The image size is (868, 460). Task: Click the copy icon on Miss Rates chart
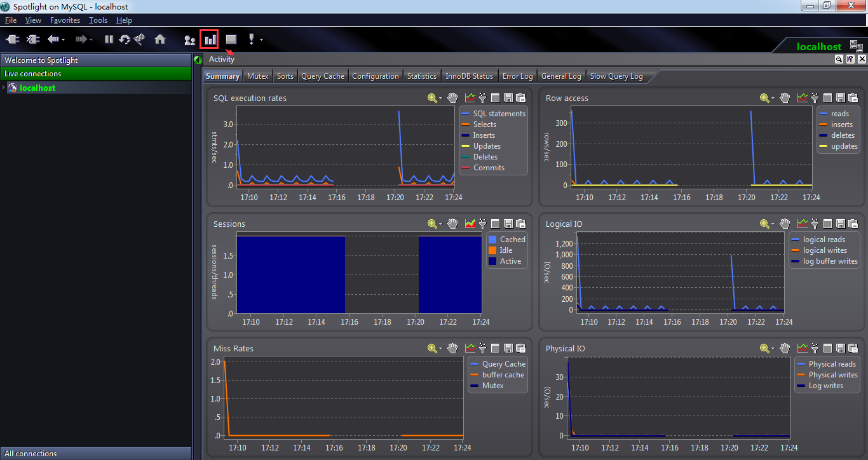pyautogui.click(x=521, y=348)
